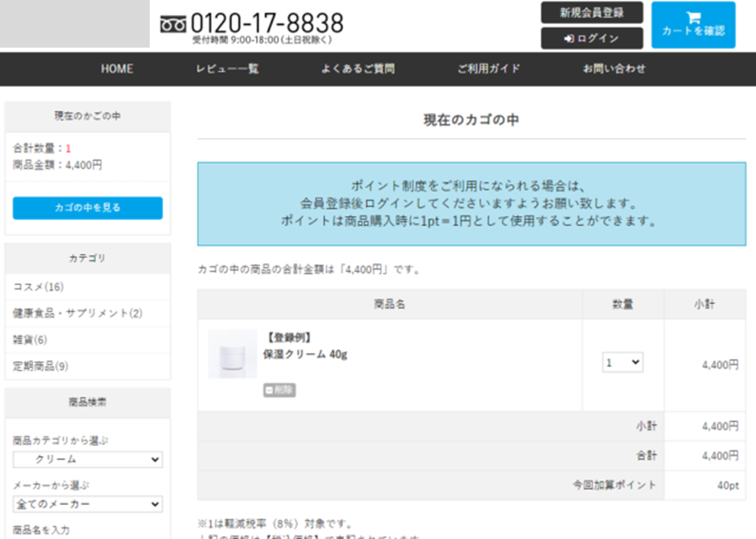Click the free-dial phone icon
Screen dimensions: 756x539
pos(173,24)
